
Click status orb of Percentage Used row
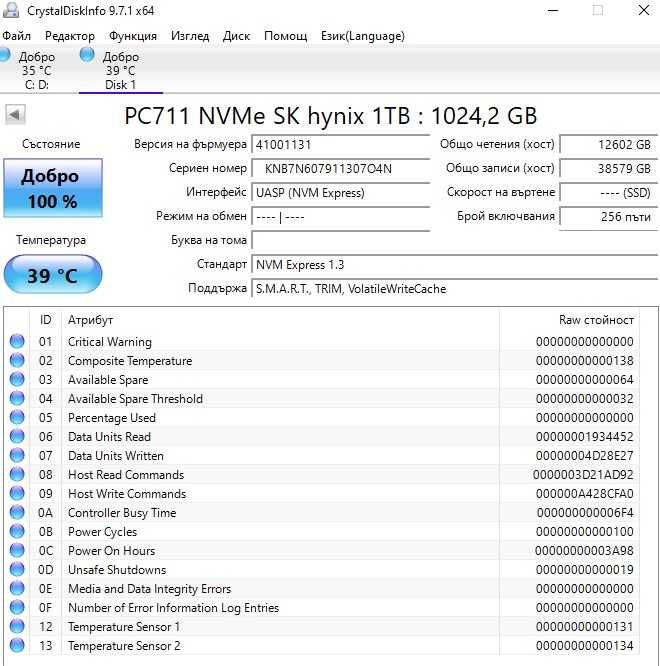coord(17,418)
